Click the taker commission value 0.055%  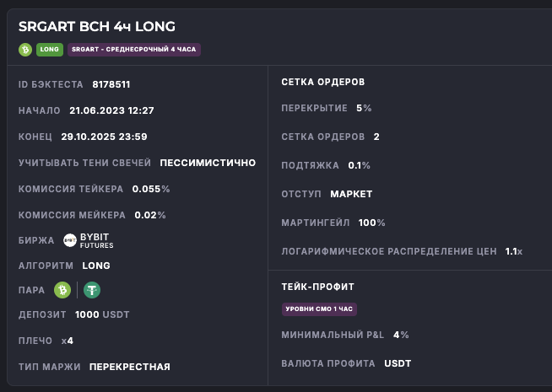point(151,189)
